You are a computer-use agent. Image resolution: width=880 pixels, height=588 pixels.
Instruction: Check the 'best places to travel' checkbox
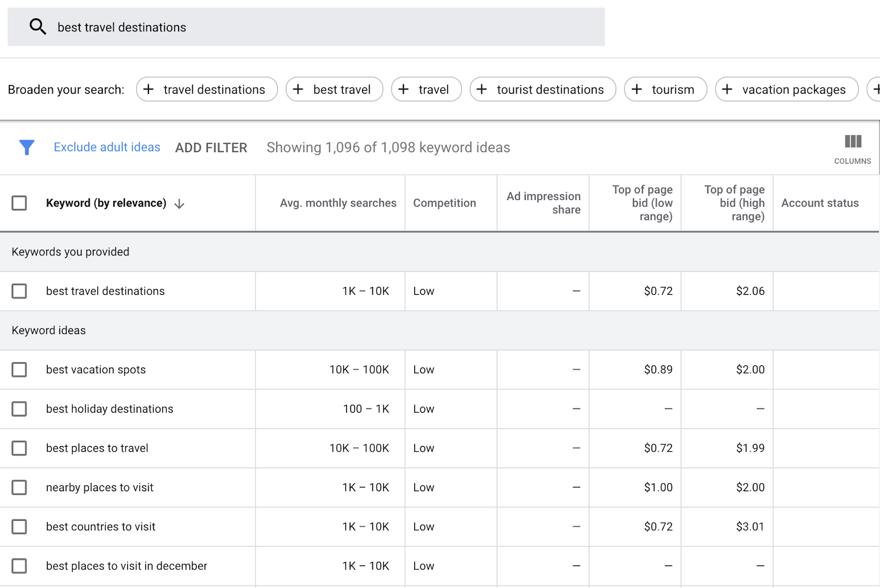click(19, 448)
